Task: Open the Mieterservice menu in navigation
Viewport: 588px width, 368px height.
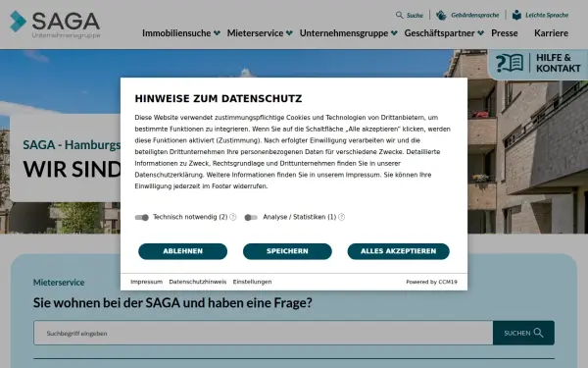Action: 255,33
